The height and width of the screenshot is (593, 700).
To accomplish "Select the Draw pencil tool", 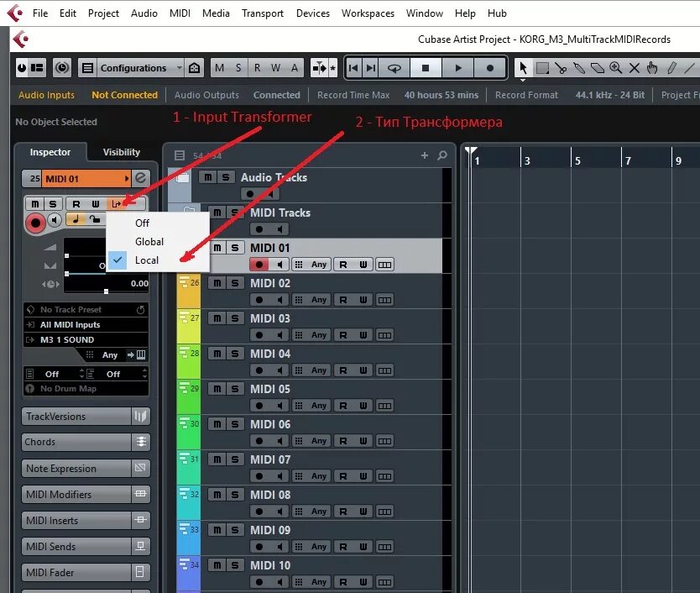I will pos(671,68).
